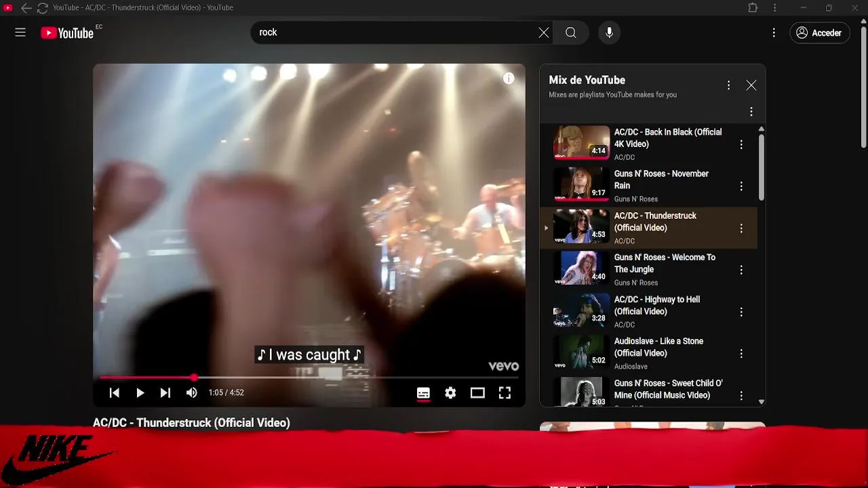This screenshot has height=488, width=868.
Task: Select Audioslave channel name in playlist
Action: 631,367
